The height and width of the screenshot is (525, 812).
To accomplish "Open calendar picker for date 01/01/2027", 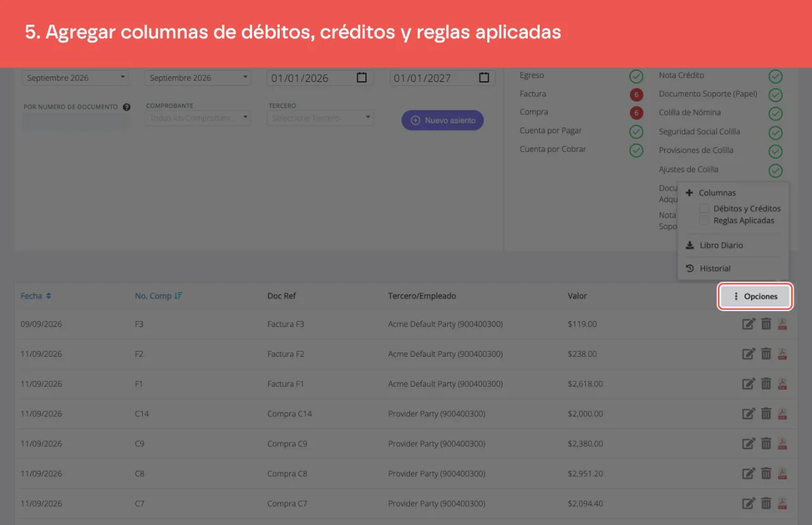I will [484, 77].
